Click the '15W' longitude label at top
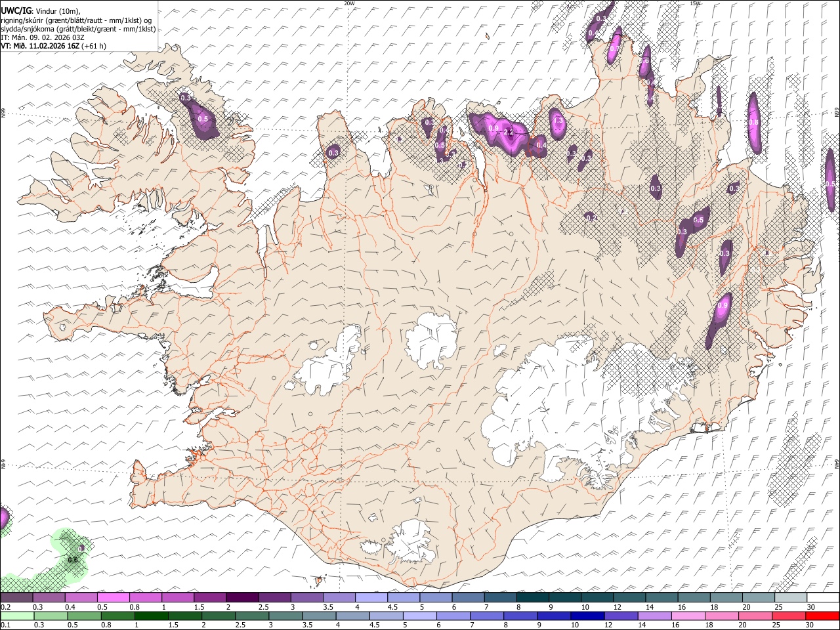 (x=695, y=3)
